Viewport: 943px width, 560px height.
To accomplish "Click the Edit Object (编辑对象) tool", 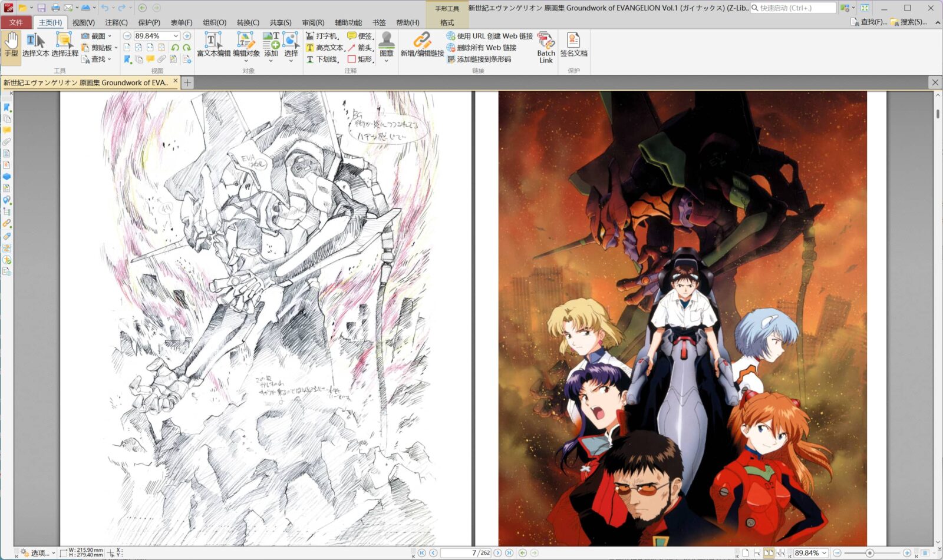I will coord(246,45).
